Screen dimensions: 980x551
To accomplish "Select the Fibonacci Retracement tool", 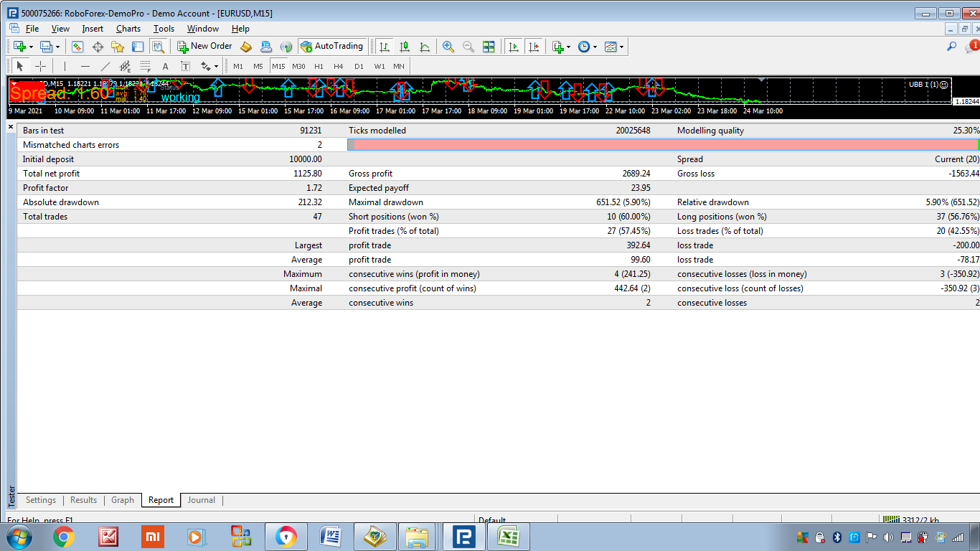I will point(145,67).
